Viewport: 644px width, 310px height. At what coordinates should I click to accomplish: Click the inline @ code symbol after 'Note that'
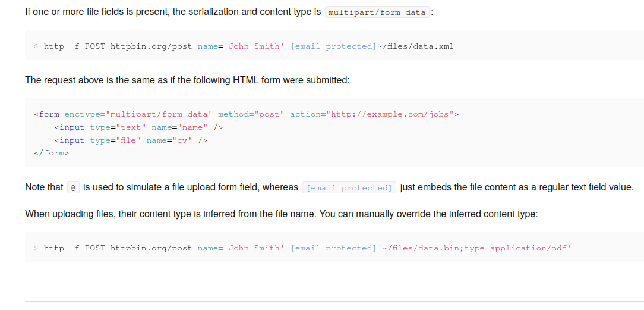click(x=73, y=188)
